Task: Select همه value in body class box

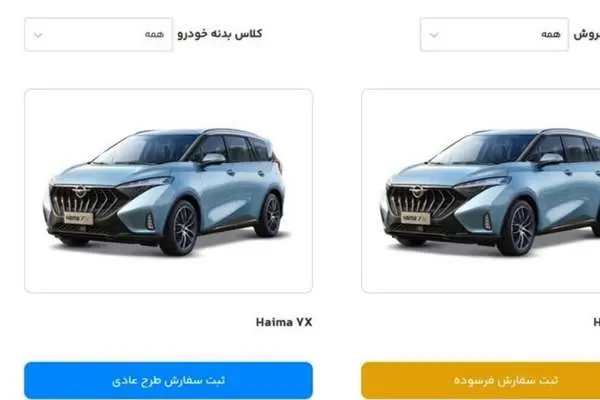Action: 154,34
